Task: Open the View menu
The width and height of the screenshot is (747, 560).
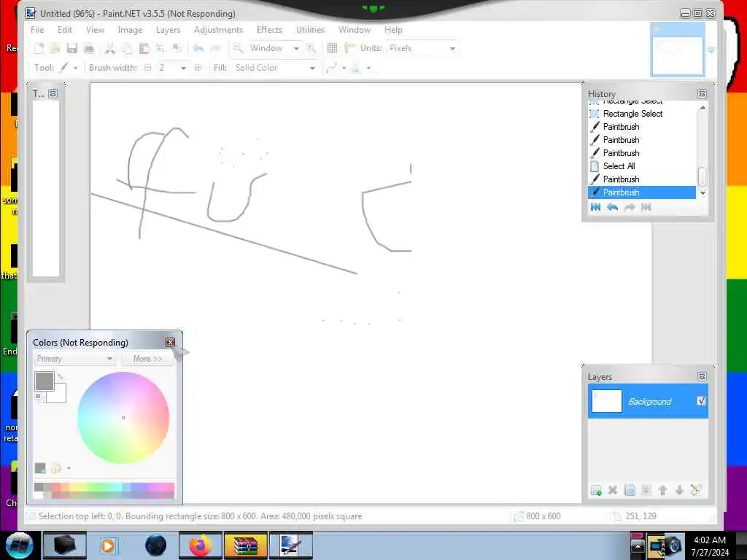Action: 95,29
